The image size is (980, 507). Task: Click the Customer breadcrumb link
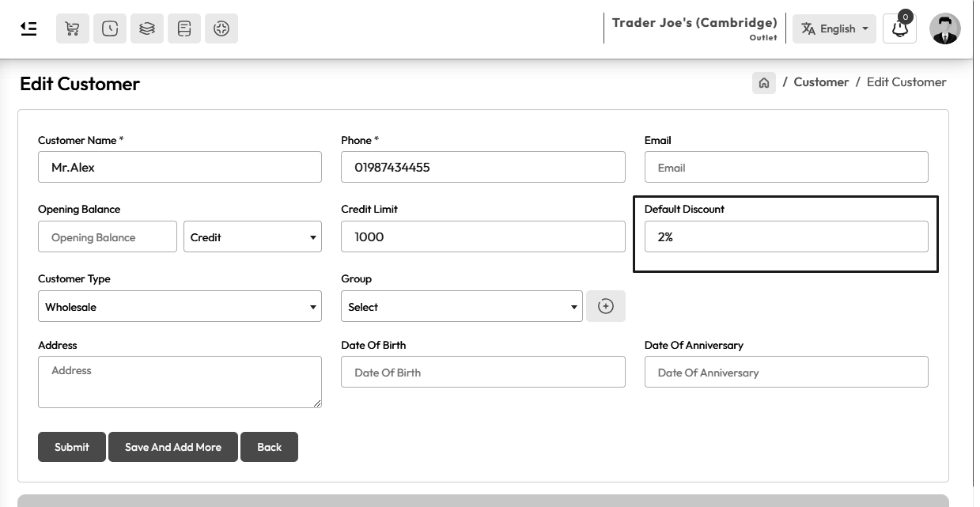pos(821,82)
